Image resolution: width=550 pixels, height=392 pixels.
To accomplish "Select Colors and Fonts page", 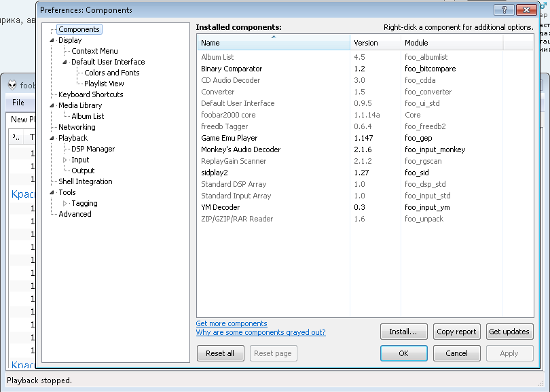I will 112,73.
